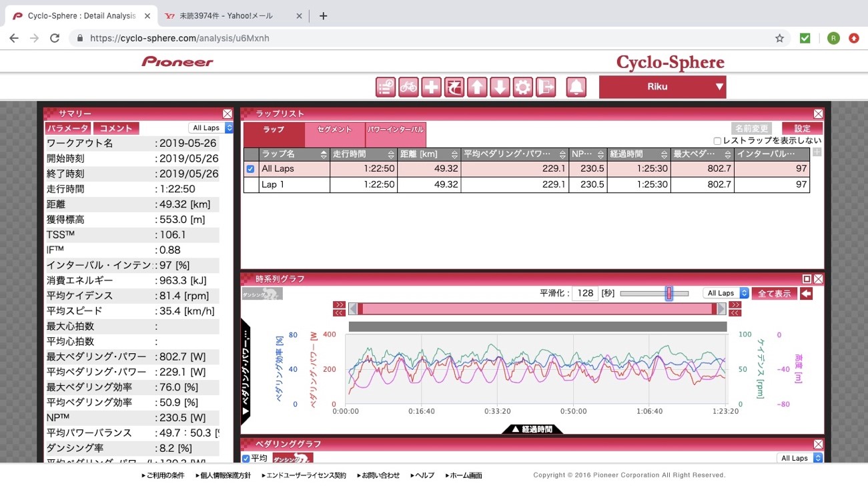Toggle the 平均 checkbox in pedaling graph
The image size is (868, 488).
246,458
